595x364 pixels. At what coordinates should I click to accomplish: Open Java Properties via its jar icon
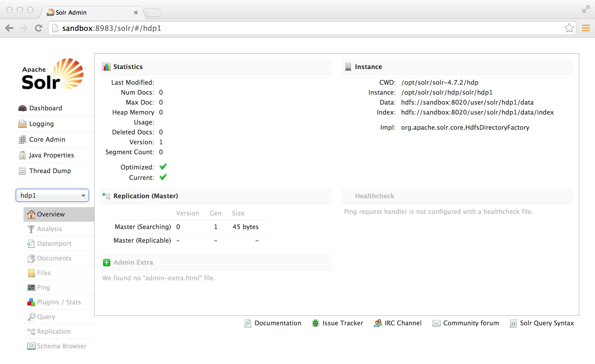22,155
